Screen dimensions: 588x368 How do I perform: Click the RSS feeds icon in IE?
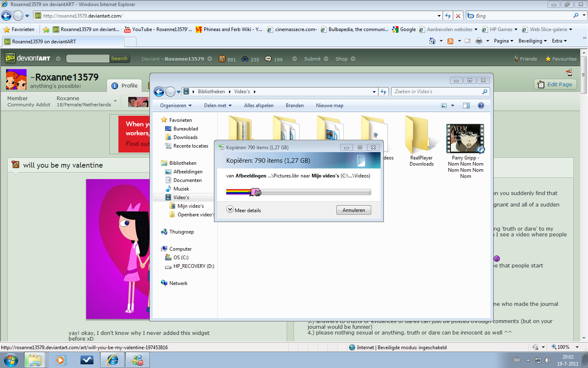coord(450,41)
